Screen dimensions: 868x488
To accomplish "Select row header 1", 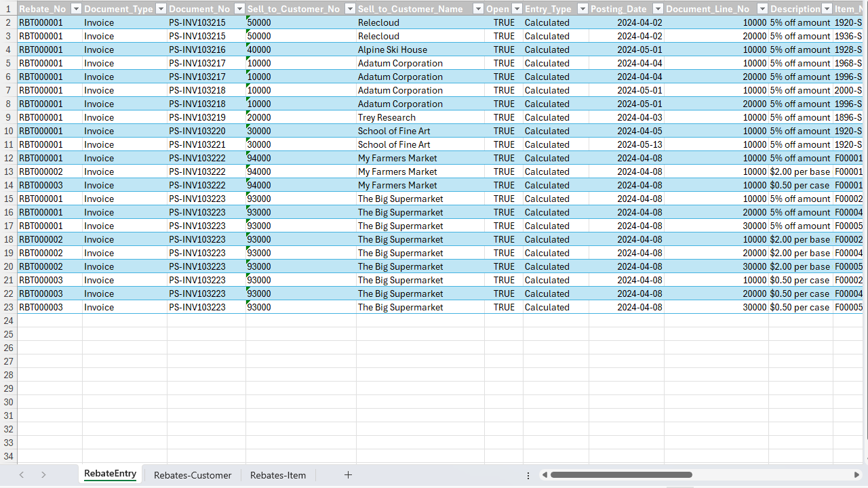I will point(8,9).
